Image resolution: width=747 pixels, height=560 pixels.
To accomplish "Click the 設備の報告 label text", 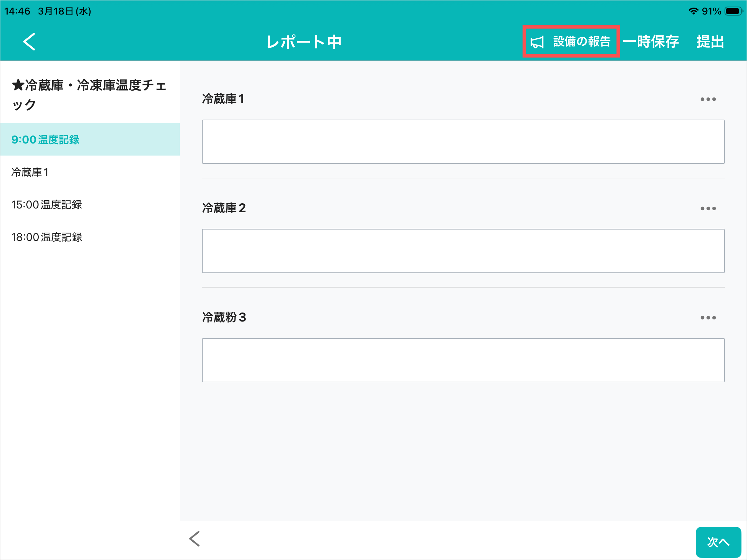I will pos(582,42).
